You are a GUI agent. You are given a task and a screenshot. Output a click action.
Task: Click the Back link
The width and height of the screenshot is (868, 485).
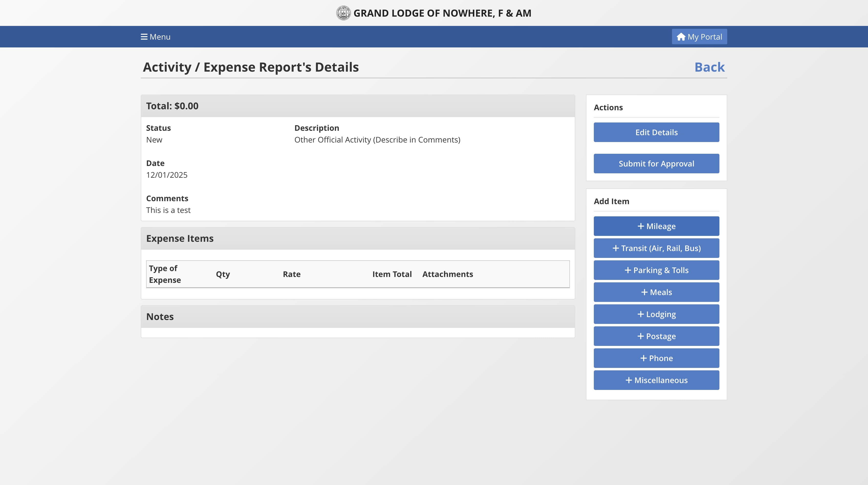click(709, 67)
